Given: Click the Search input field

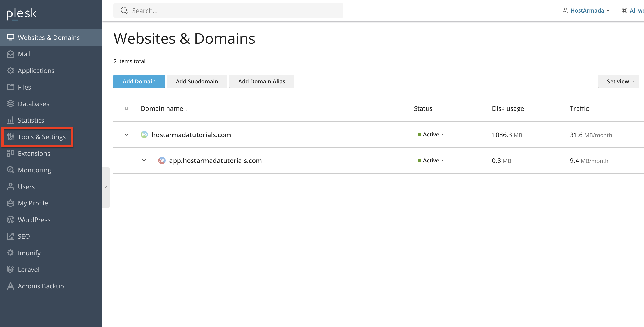Looking at the screenshot, I should coord(228,10).
